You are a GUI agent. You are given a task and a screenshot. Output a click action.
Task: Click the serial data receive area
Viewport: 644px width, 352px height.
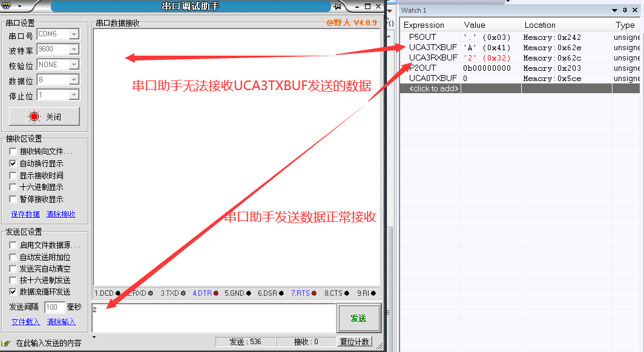tap(237, 157)
